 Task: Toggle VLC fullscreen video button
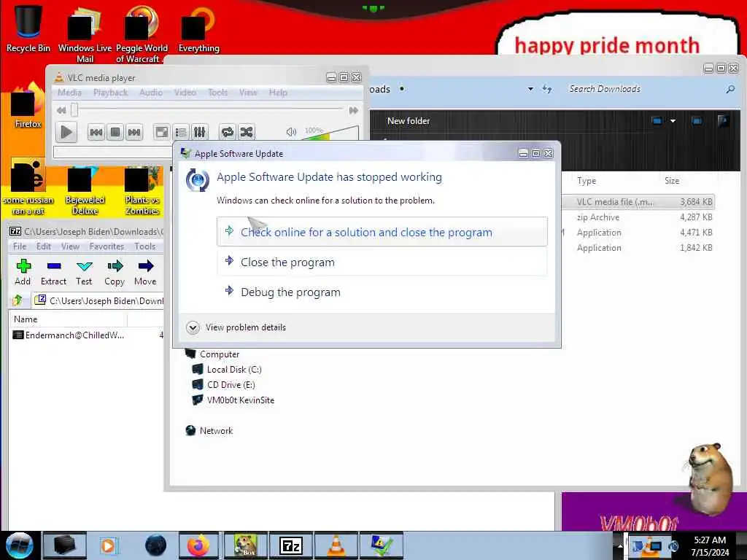coord(161,132)
